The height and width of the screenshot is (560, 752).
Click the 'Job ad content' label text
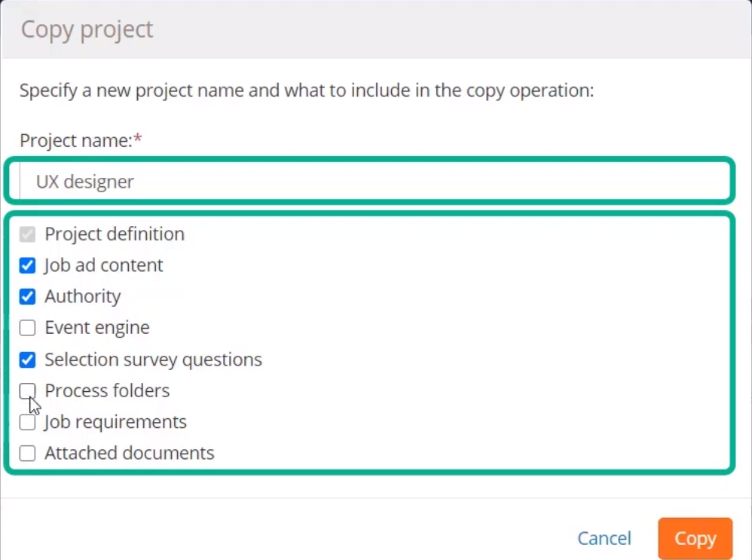103,265
